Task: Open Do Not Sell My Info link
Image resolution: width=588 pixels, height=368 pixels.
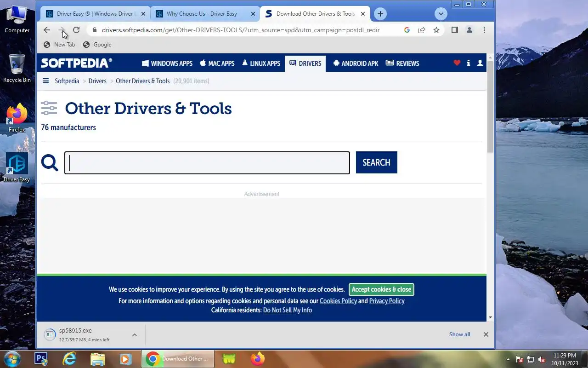Action: (288, 310)
